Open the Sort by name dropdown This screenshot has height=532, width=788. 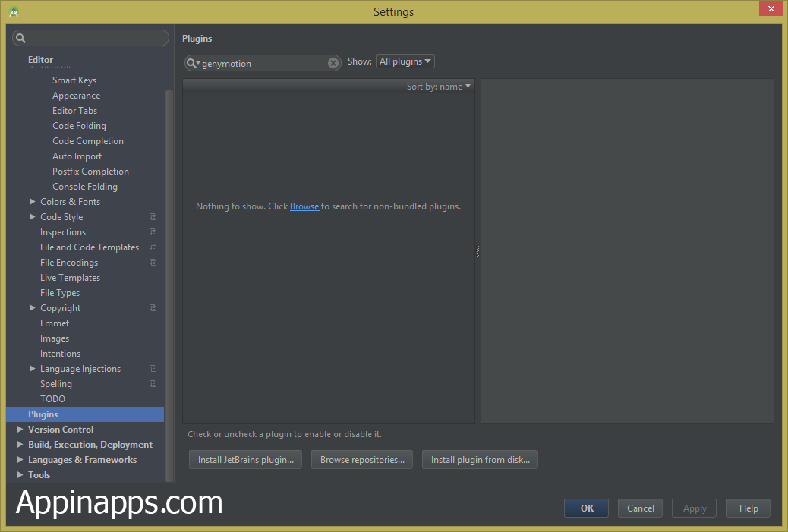(x=438, y=87)
